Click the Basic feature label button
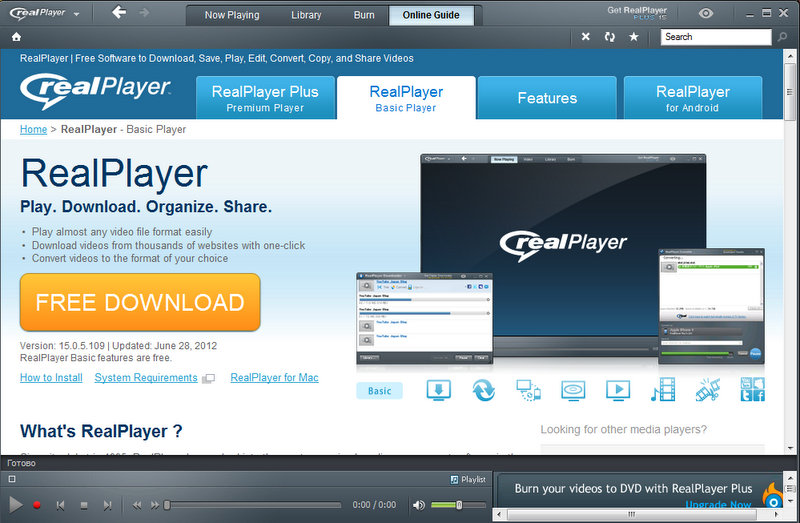 click(x=380, y=391)
